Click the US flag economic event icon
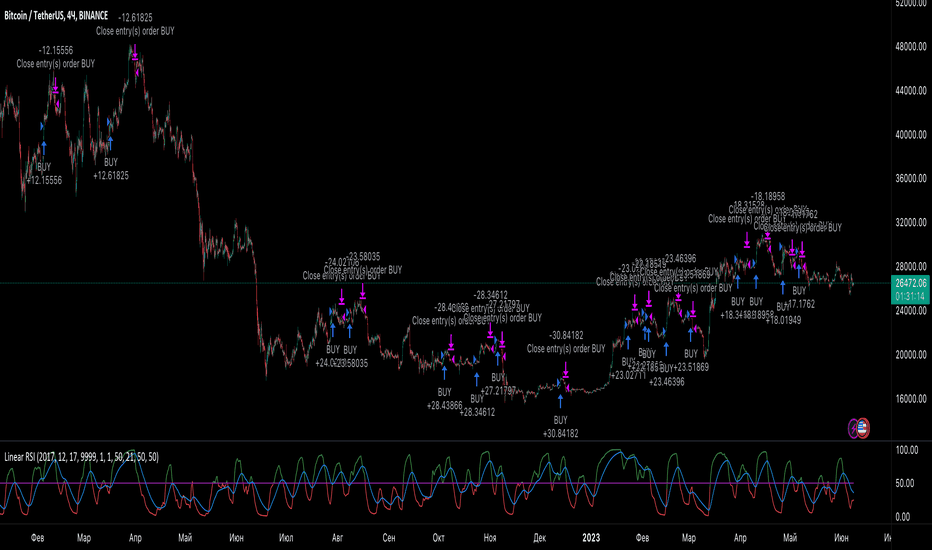This screenshot has height=550, width=932. 863,428
